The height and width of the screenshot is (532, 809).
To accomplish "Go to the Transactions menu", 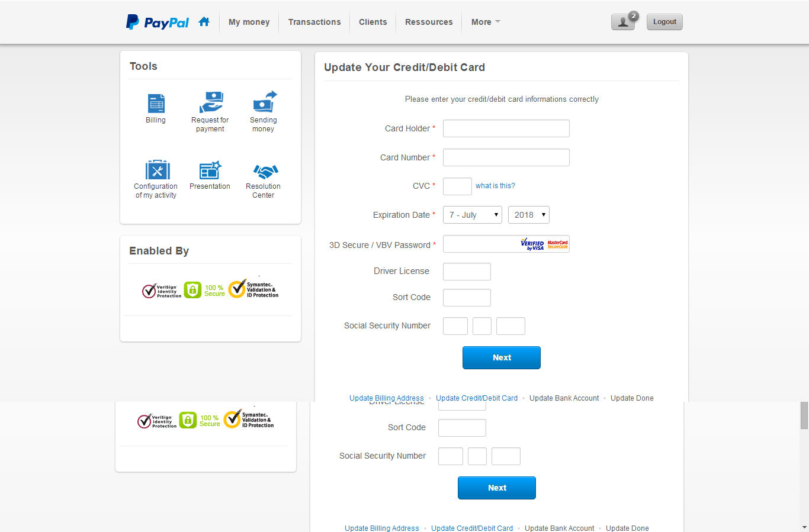I will [x=314, y=22].
